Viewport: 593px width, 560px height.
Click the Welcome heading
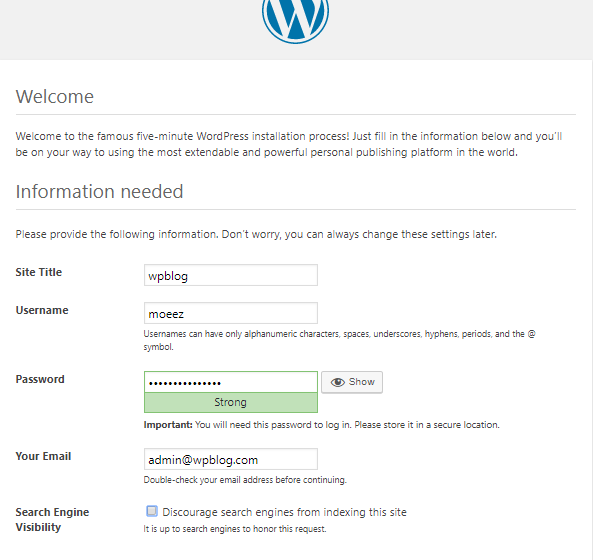coord(55,96)
